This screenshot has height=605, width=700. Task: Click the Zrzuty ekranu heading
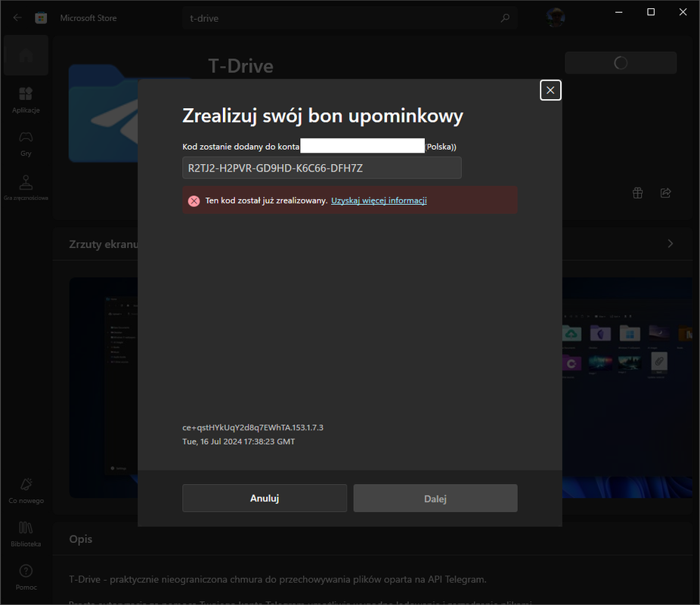104,244
